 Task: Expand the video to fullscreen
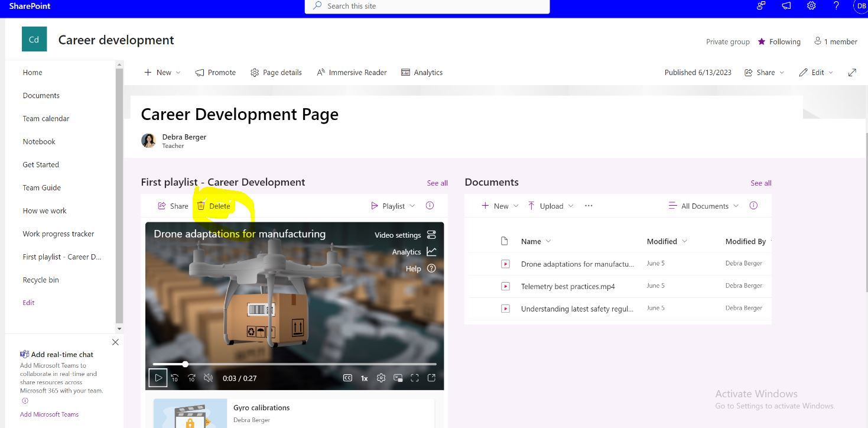[x=414, y=378]
